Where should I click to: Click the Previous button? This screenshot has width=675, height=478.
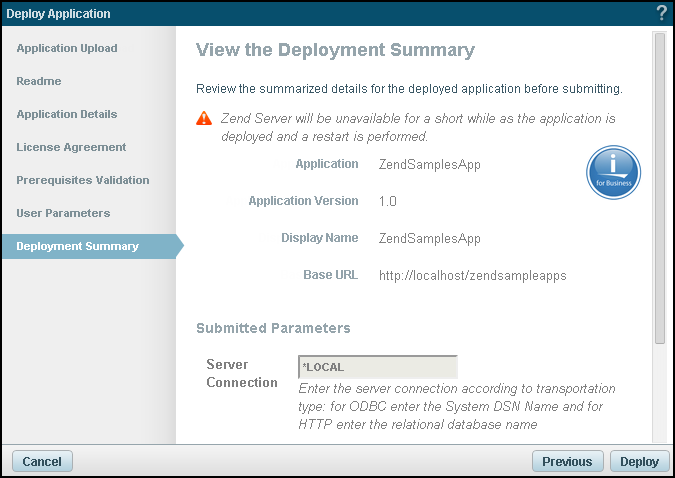coord(567,462)
